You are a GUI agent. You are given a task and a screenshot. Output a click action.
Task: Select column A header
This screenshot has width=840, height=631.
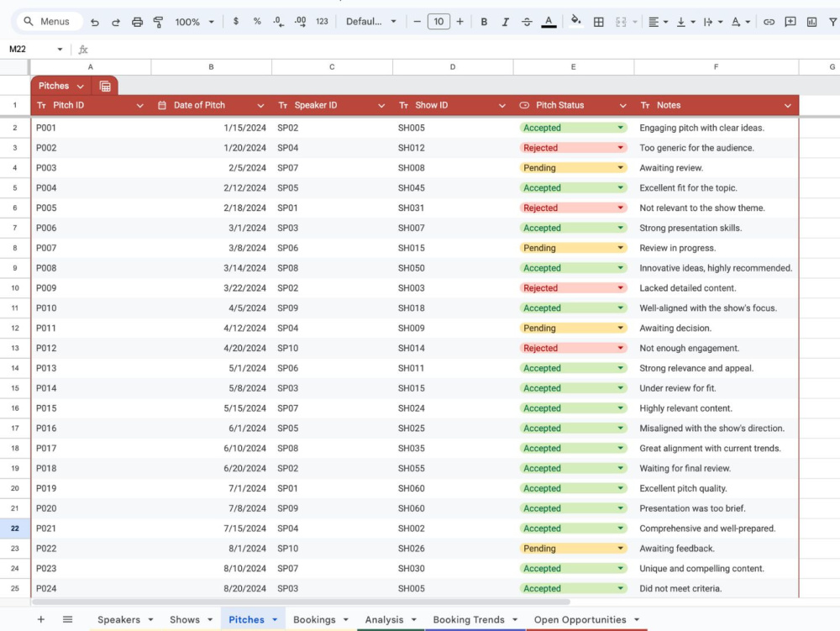91,67
